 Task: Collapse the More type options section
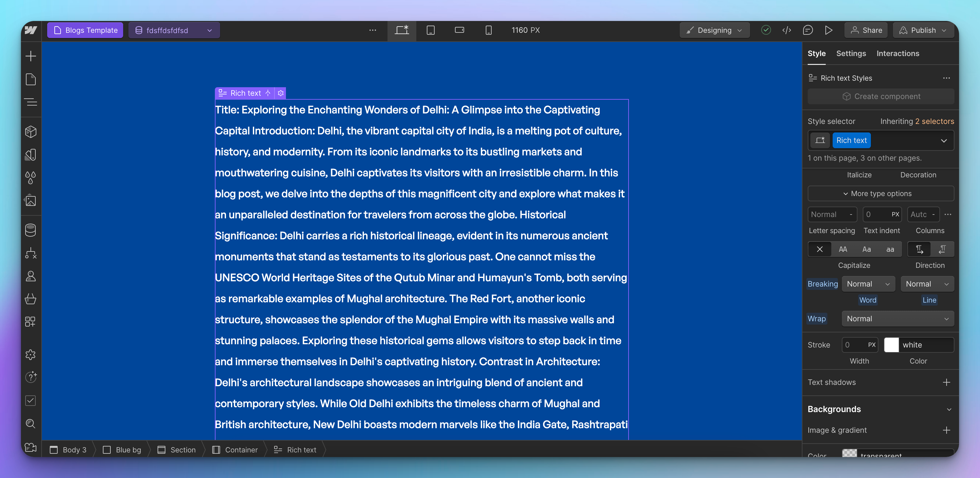point(881,193)
